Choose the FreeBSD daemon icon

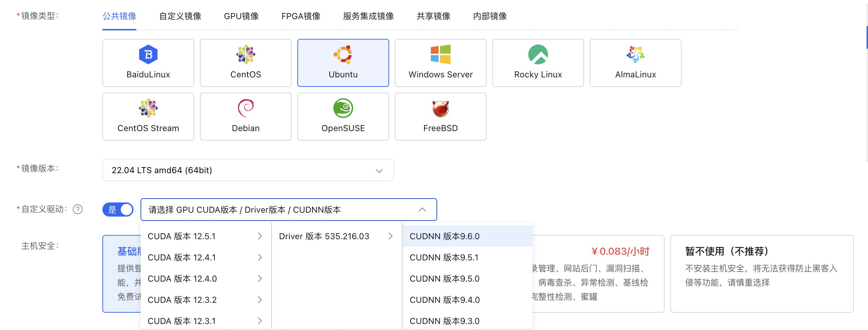point(440,108)
